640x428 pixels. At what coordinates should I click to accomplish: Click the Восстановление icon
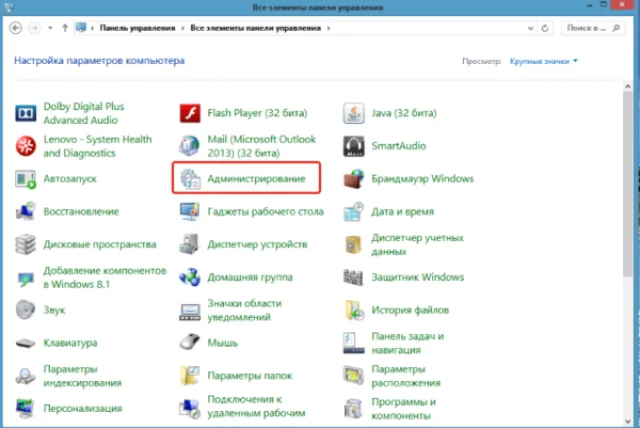(x=26, y=211)
